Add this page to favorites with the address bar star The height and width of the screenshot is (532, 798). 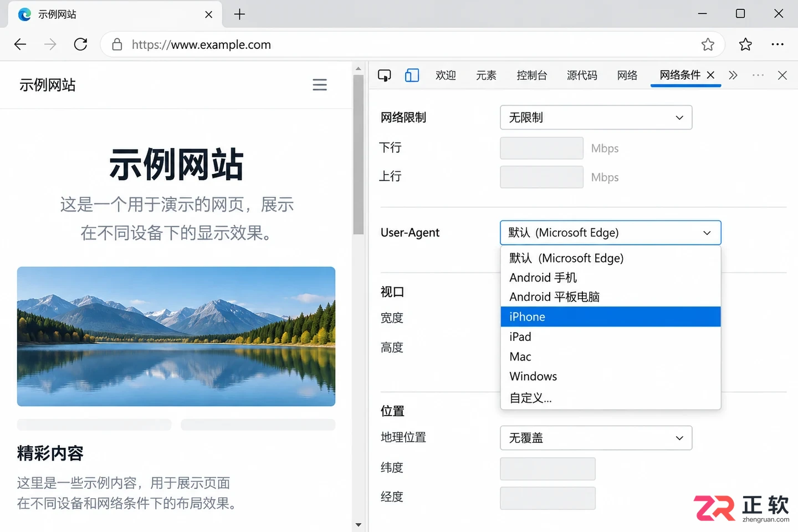click(x=708, y=44)
